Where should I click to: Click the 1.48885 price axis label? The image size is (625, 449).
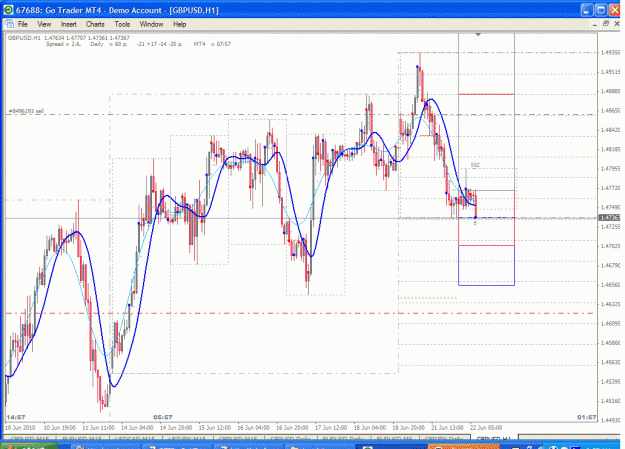tap(611, 91)
